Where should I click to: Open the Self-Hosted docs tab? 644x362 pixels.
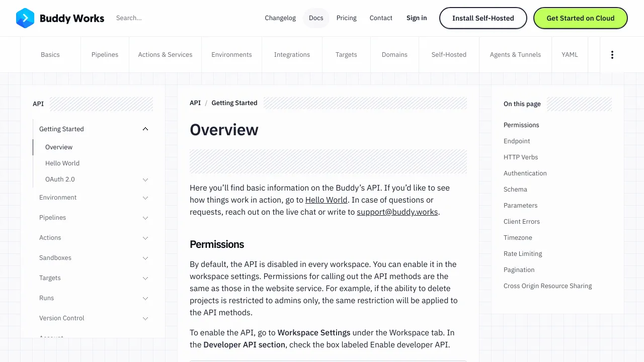(x=449, y=54)
